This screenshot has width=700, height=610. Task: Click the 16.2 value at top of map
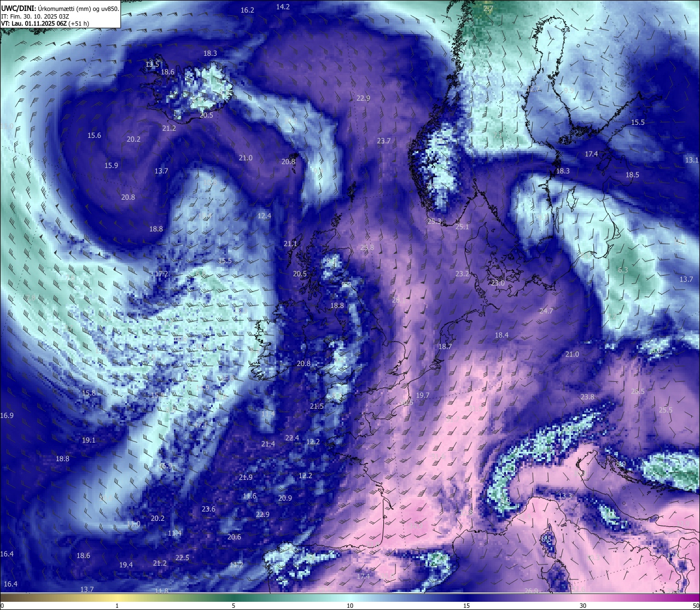coord(247,10)
